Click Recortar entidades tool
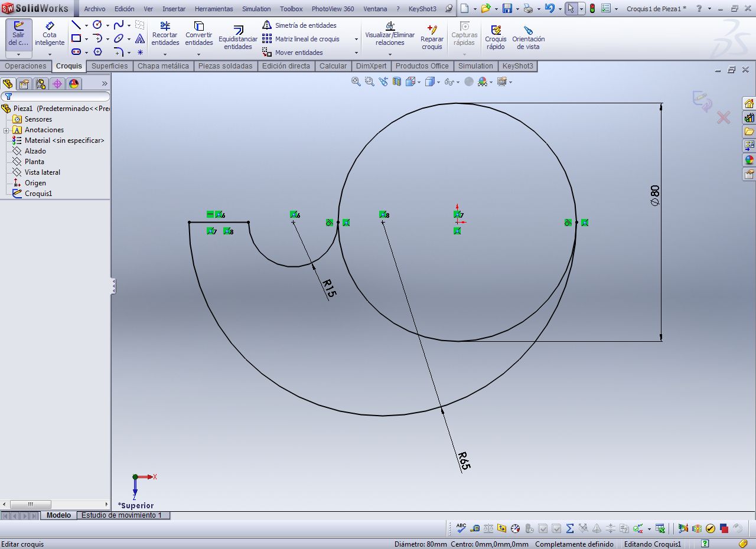The width and height of the screenshot is (756, 549). (x=165, y=34)
